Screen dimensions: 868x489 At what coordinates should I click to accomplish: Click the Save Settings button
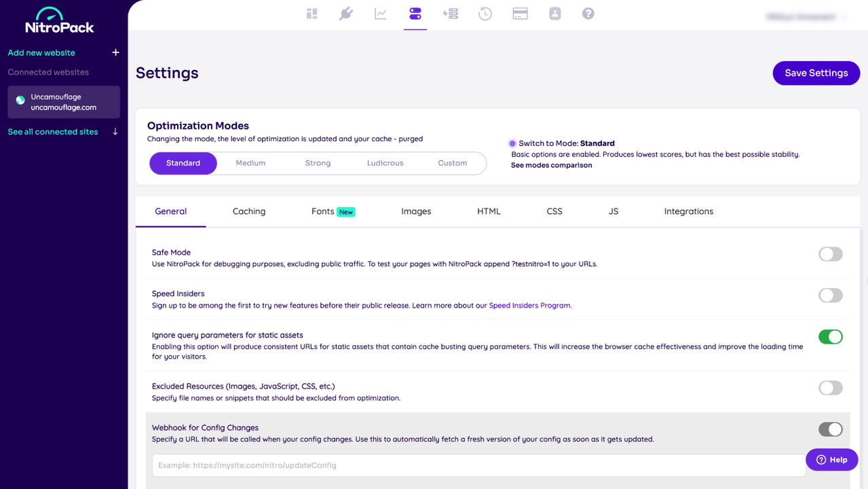(x=816, y=73)
